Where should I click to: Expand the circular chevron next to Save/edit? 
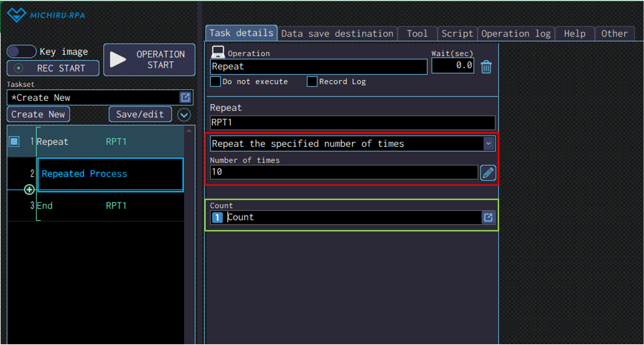[184, 115]
